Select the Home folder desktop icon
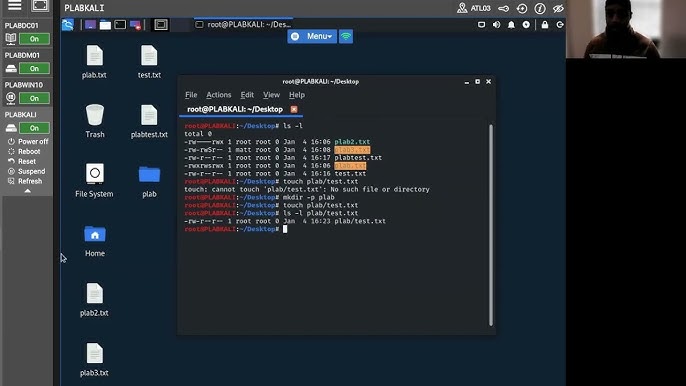Screen dimensions: 686x386 click(95, 241)
